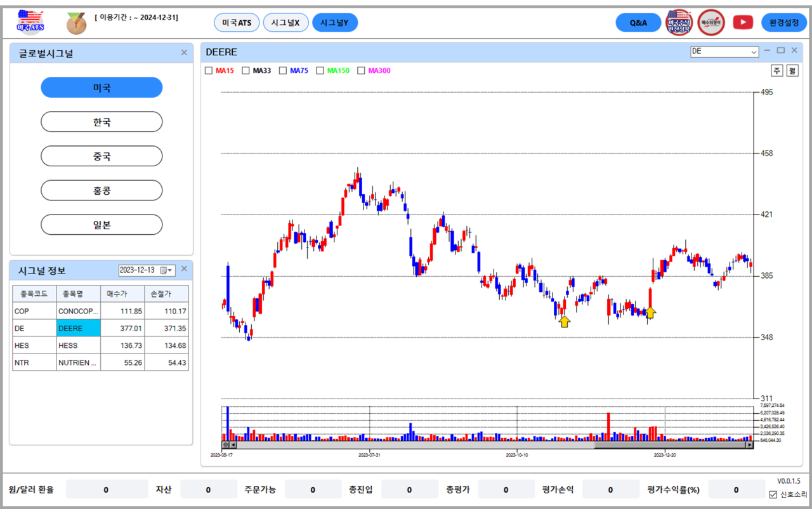812x509 pixels.
Task: Click the round reset button beside the chart scrollbar
Action: click(225, 445)
